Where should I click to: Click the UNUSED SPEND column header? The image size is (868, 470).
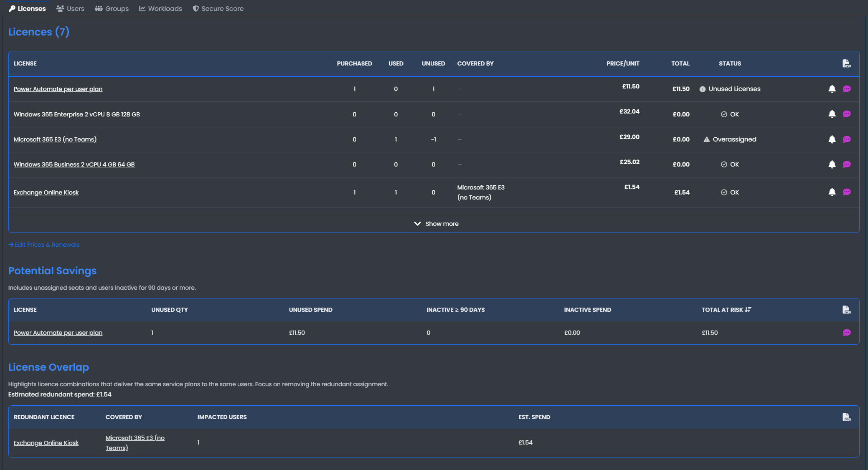tap(311, 310)
